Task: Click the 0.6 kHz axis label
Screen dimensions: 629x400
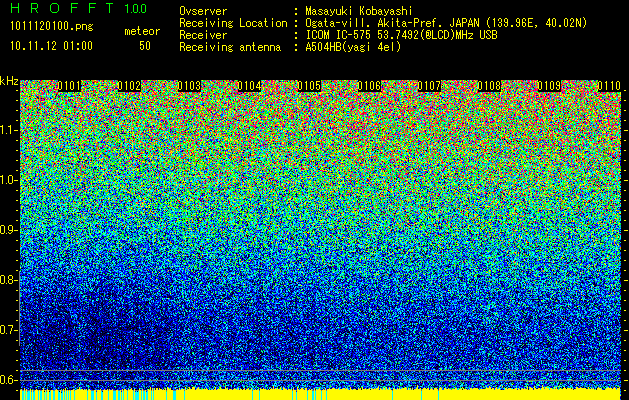Action: [x=8, y=380]
